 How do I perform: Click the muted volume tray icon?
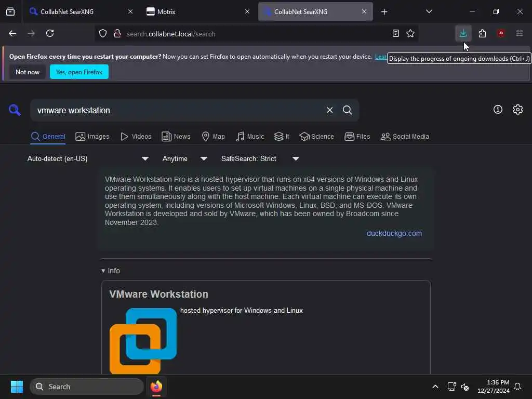tap(465, 387)
